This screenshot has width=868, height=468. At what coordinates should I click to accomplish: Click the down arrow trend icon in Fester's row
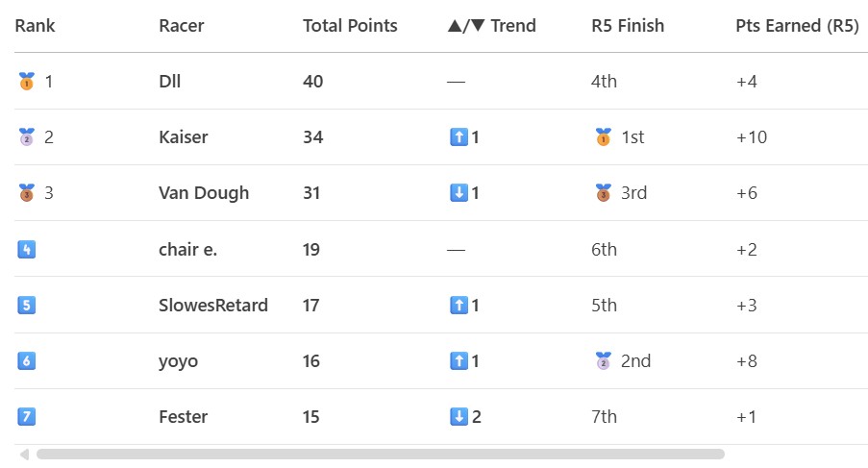coord(459,416)
